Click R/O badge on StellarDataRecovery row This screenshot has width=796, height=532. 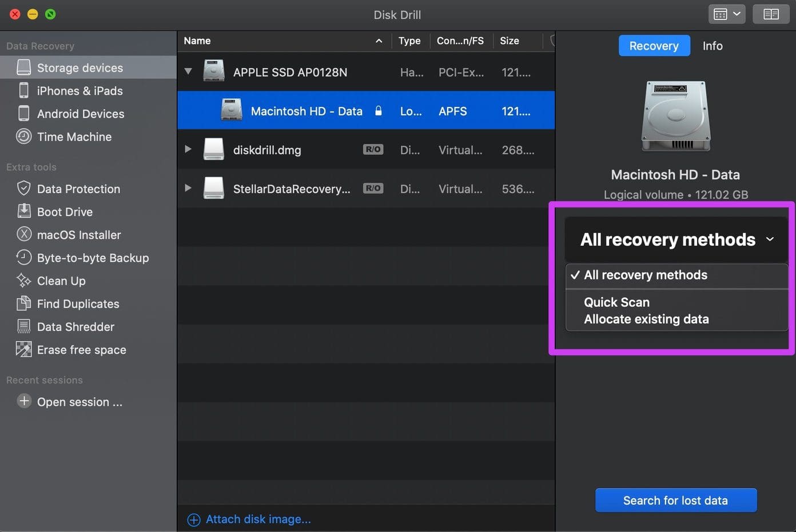coord(373,188)
